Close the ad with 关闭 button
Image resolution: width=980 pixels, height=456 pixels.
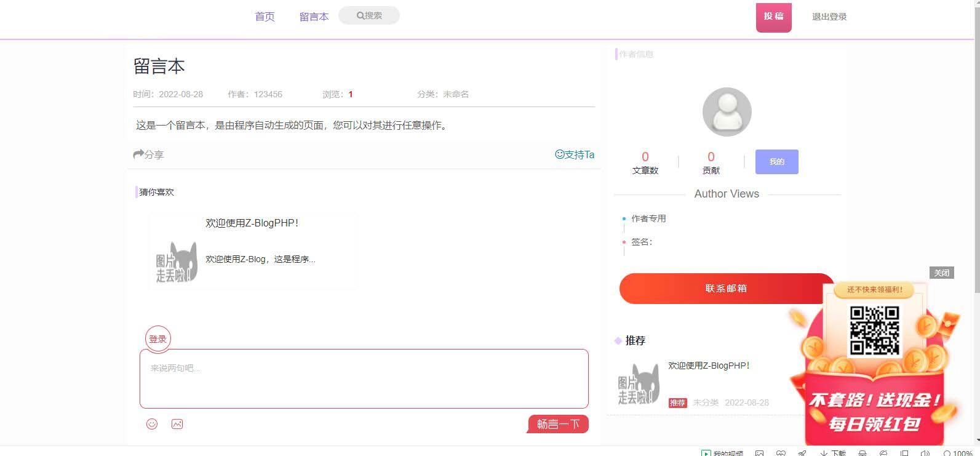click(941, 273)
